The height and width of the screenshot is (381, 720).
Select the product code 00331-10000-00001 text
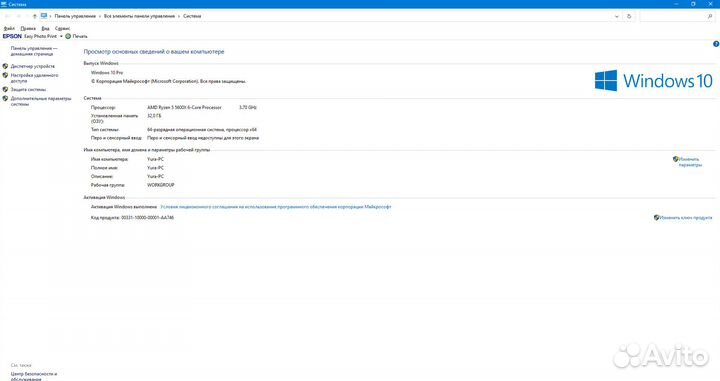[x=147, y=218]
